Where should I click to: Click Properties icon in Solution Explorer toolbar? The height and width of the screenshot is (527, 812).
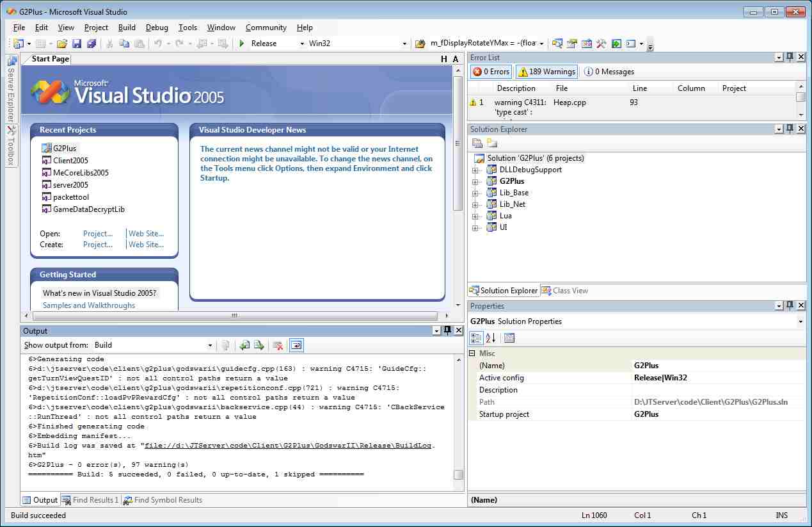[x=477, y=143]
